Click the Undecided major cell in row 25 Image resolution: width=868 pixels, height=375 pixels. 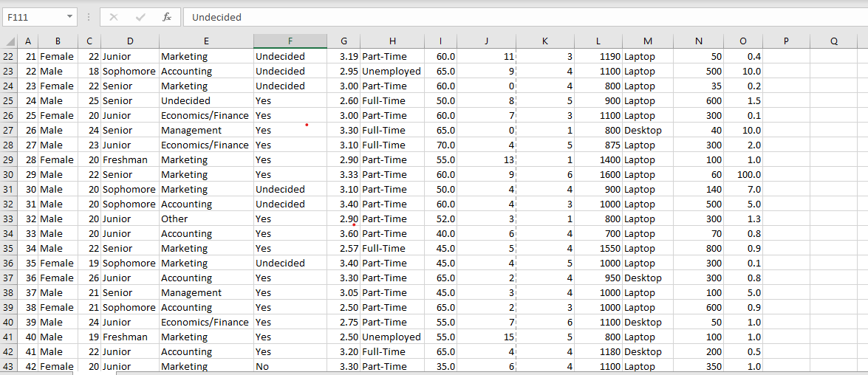pos(207,100)
